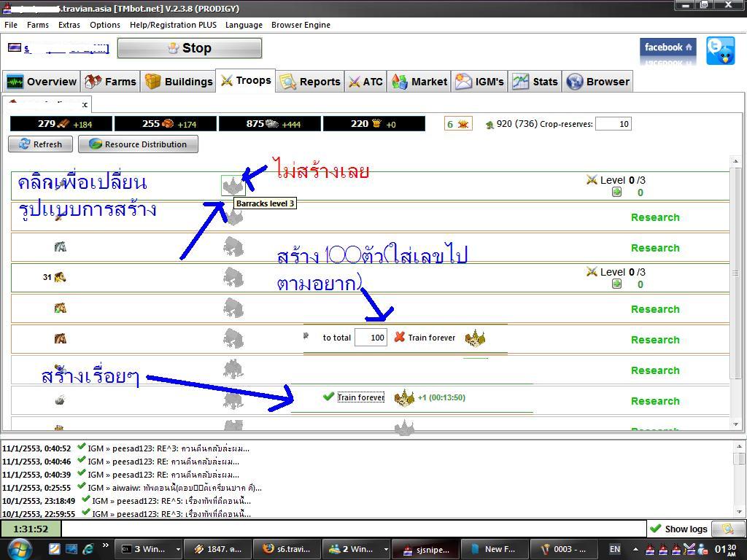The image size is (747, 560).
Task: Open the File menu
Action: pyautogui.click(x=11, y=25)
